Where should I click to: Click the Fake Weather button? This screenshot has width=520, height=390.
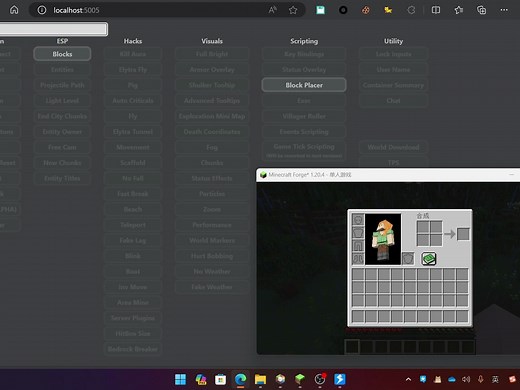coord(212,287)
